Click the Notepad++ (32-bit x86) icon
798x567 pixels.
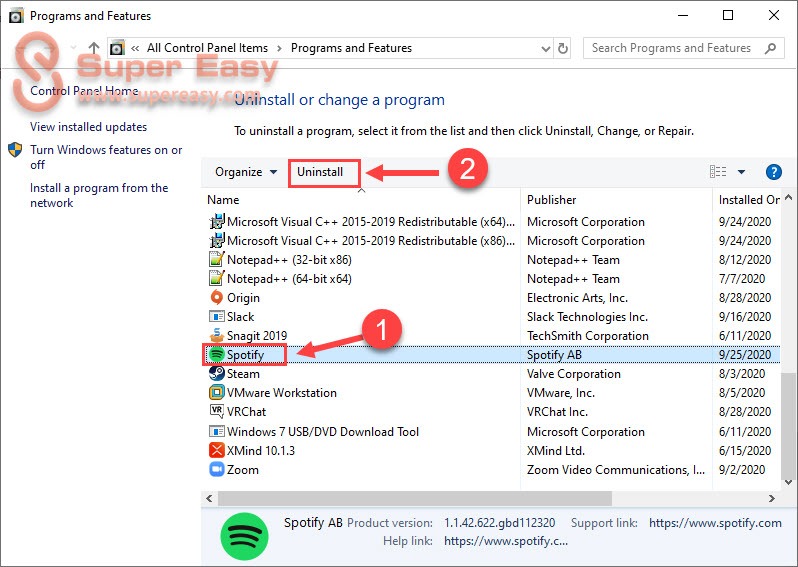(x=217, y=259)
